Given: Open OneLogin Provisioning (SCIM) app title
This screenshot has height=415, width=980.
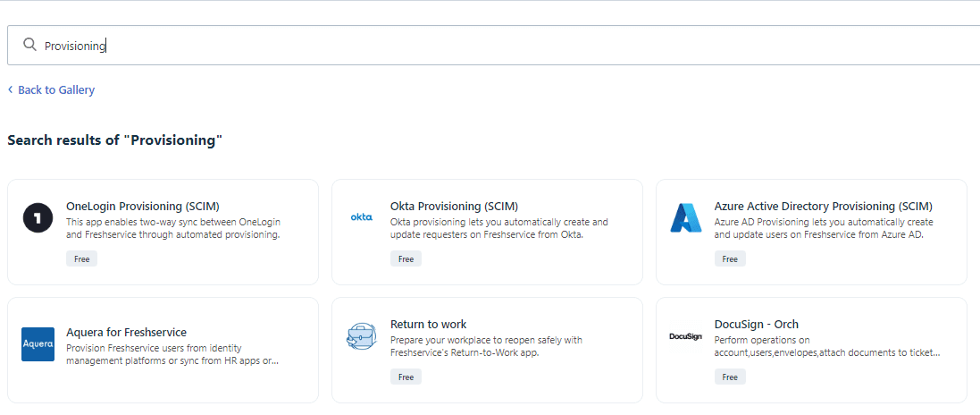Looking at the screenshot, I should pos(143,206).
